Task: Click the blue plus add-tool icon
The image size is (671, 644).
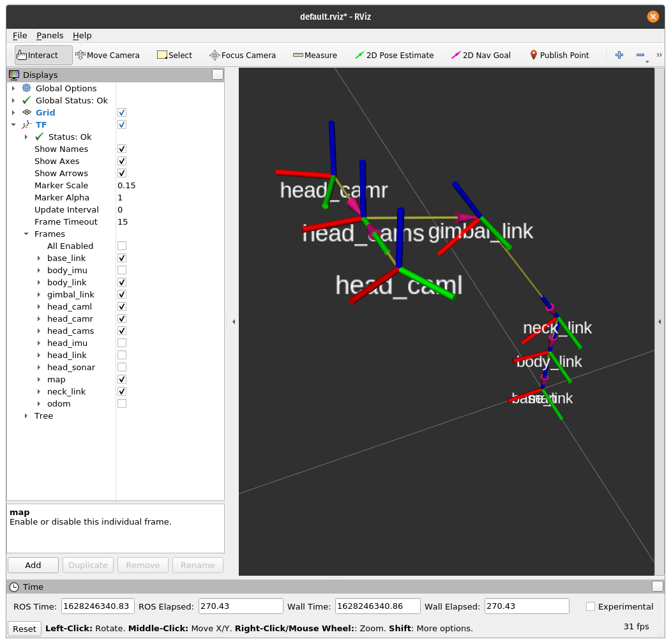Action: [x=619, y=55]
